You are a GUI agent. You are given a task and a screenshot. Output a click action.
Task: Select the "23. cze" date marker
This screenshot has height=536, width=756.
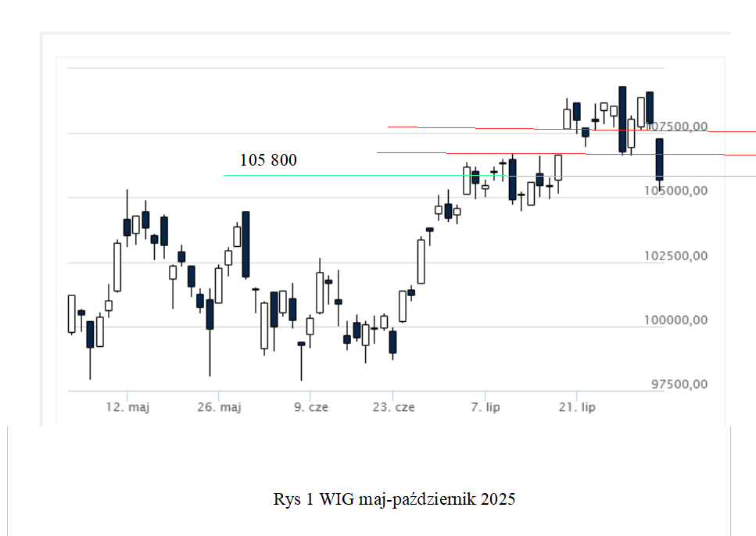pyautogui.click(x=393, y=407)
